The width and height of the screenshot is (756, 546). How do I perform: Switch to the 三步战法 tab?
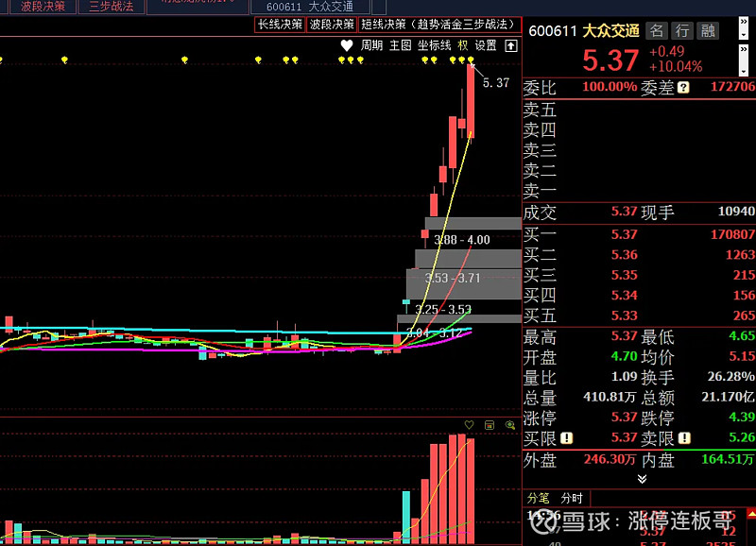112,7
